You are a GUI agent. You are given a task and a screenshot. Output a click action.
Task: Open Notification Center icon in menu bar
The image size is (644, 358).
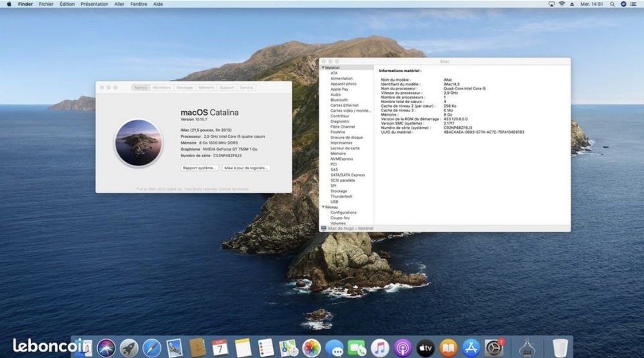634,4
